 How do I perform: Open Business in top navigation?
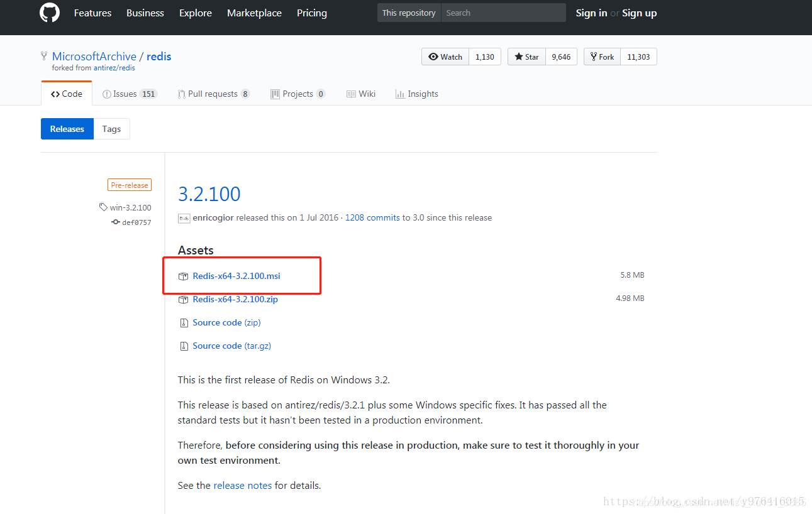pyautogui.click(x=145, y=13)
